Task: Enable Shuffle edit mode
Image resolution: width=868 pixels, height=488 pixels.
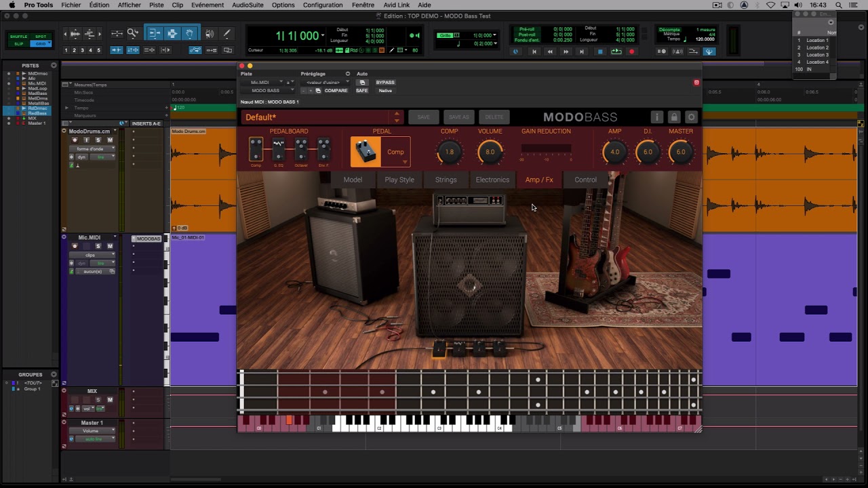Action: click(19, 37)
